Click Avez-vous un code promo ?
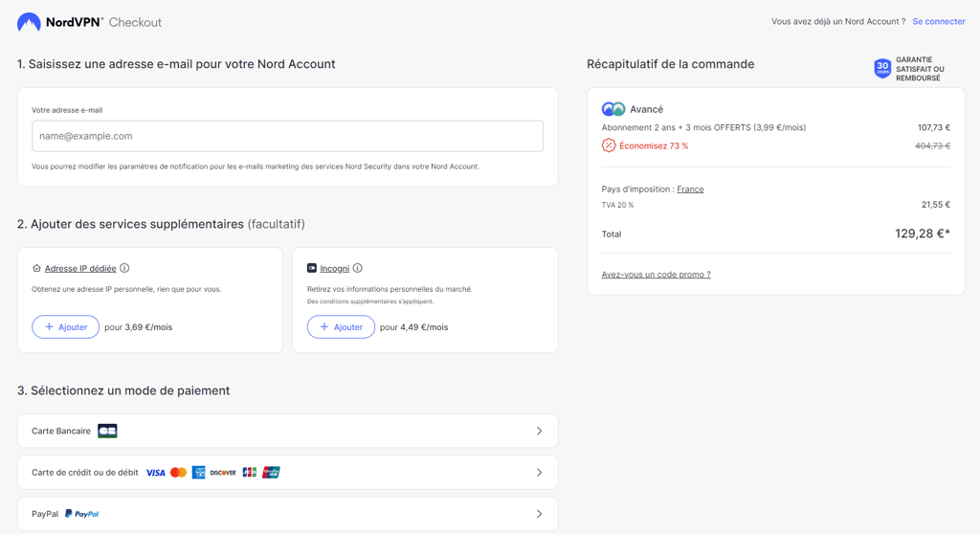Image resolution: width=980 pixels, height=534 pixels. [x=656, y=275]
